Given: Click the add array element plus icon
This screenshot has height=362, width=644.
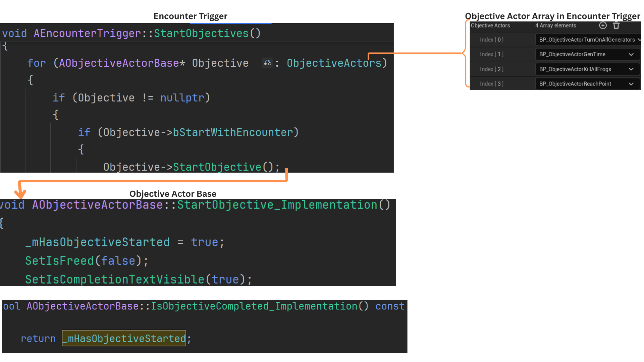Looking at the screenshot, I should pyautogui.click(x=603, y=25).
